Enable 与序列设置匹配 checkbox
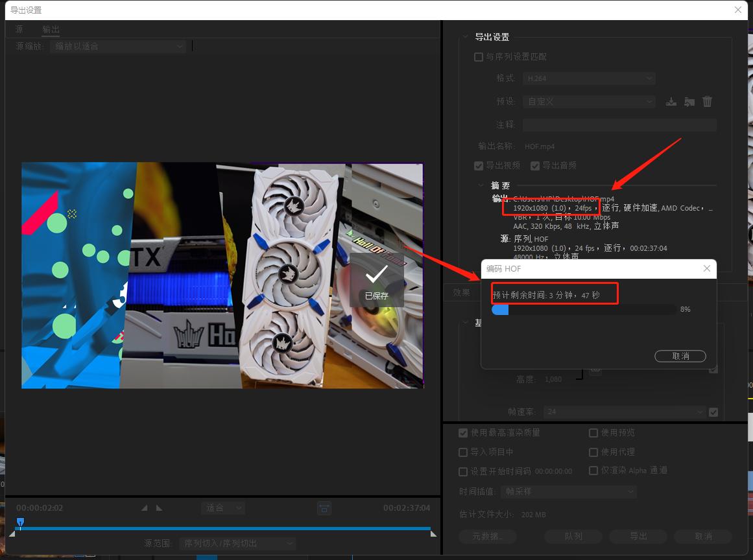 pyautogui.click(x=479, y=57)
